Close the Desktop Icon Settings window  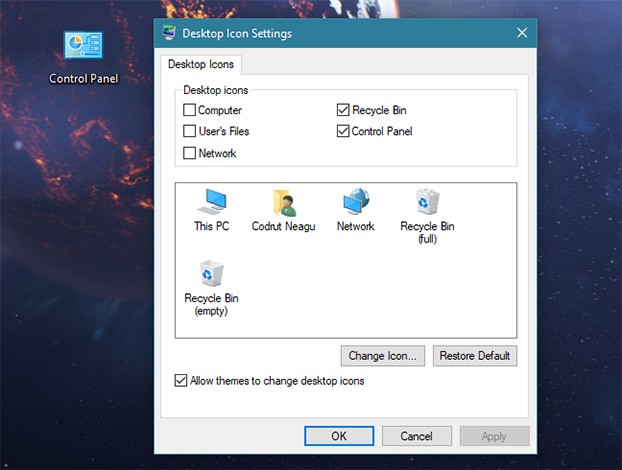(521, 33)
